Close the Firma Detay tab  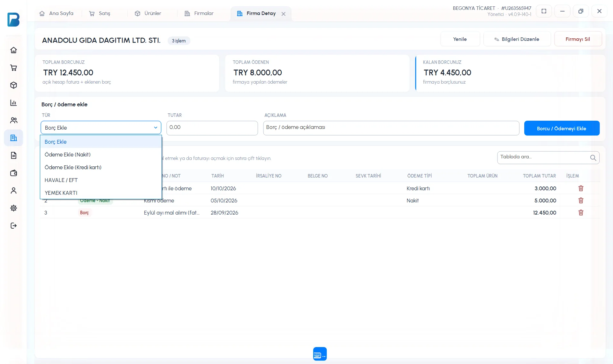click(x=284, y=14)
